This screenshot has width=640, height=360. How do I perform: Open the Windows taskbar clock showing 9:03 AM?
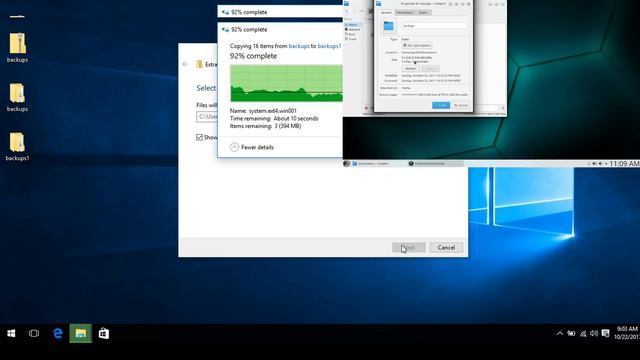pyautogui.click(x=626, y=333)
